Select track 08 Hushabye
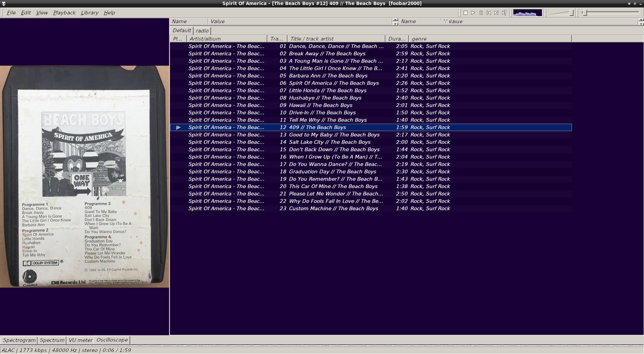The height and width of the screenshot is (354, 644). pos(371,98)
